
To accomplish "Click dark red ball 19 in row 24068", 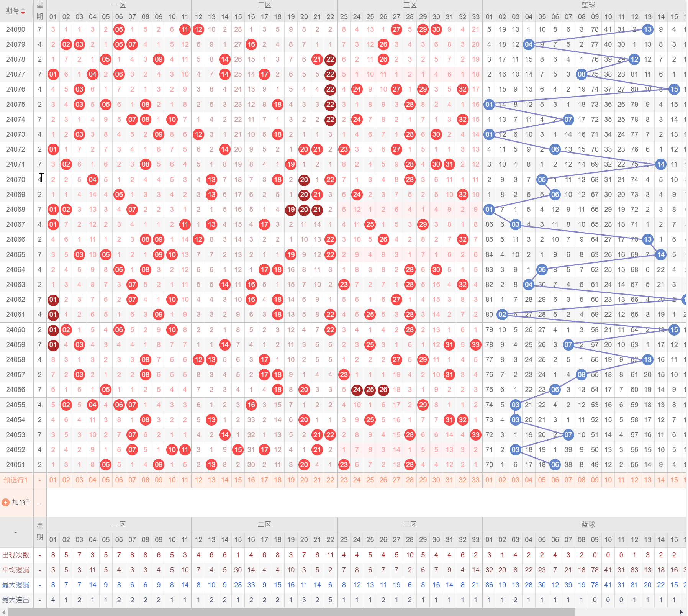I will coord(291,210).
